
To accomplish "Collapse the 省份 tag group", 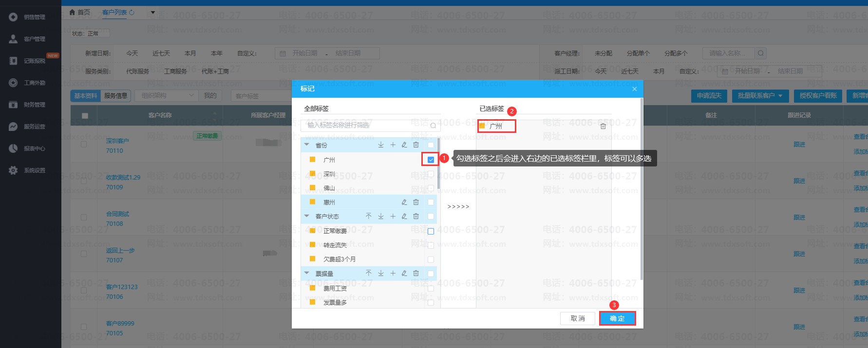I will click(x=307, y=145).
